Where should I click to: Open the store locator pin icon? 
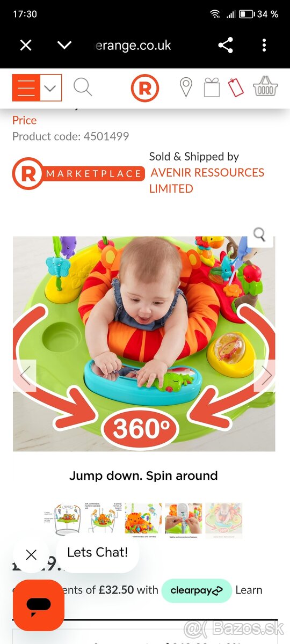coord(186,87)
